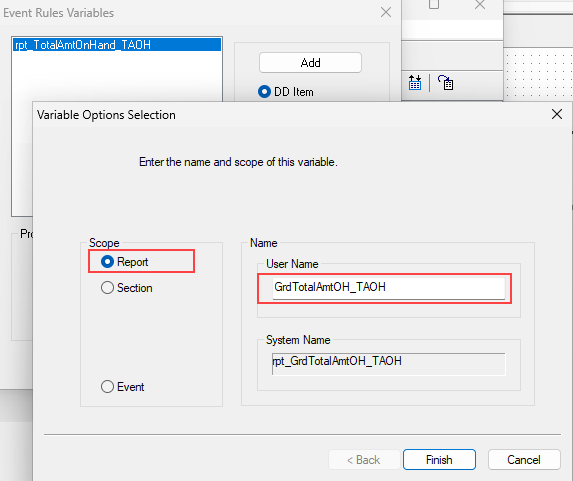Cancel the variable options dialog

pos(524,459)
